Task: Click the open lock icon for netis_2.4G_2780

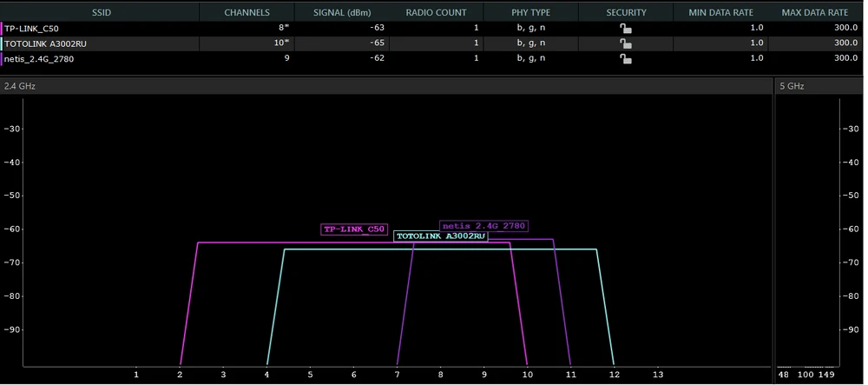Action: 625,59
